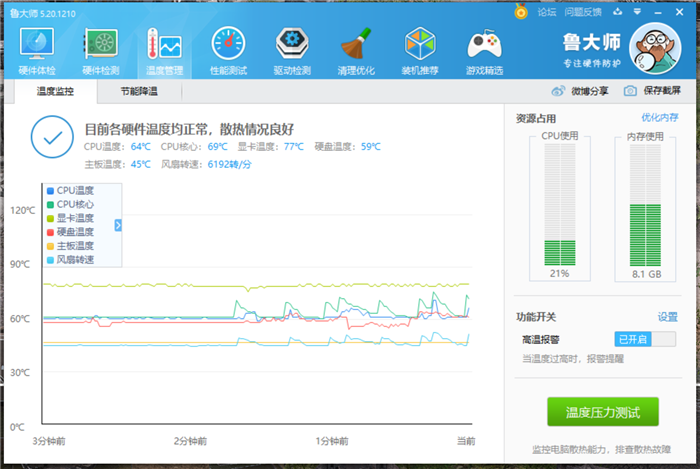Open the 性能测试 performance test icon

228,43
